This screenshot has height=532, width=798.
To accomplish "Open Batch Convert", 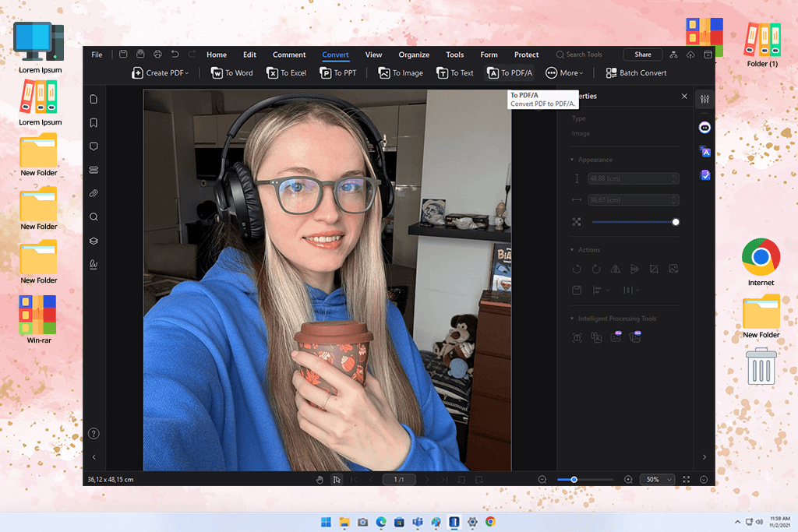I will pos(636,73).
